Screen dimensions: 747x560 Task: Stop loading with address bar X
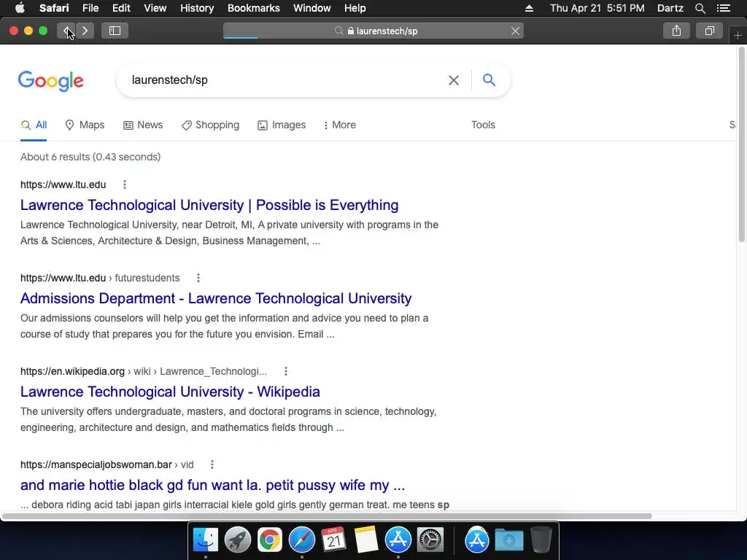click(515, 31)
